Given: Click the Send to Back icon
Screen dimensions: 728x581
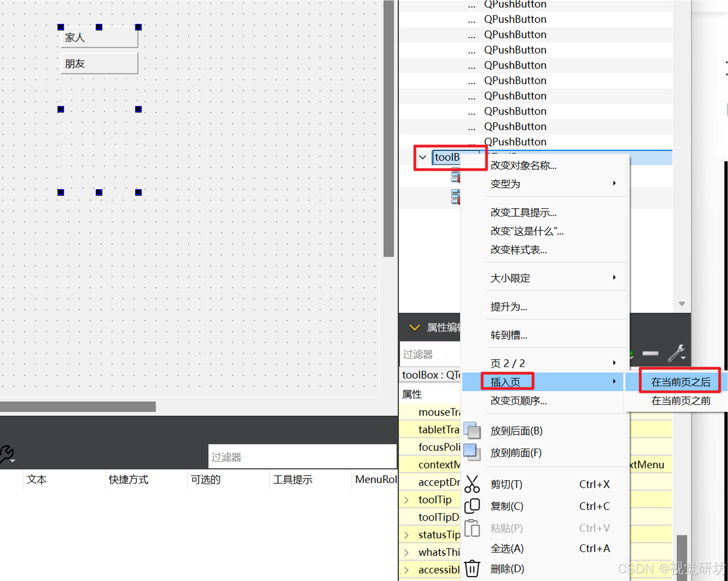Looking at the screenshot, I should [x=472, y=431].
